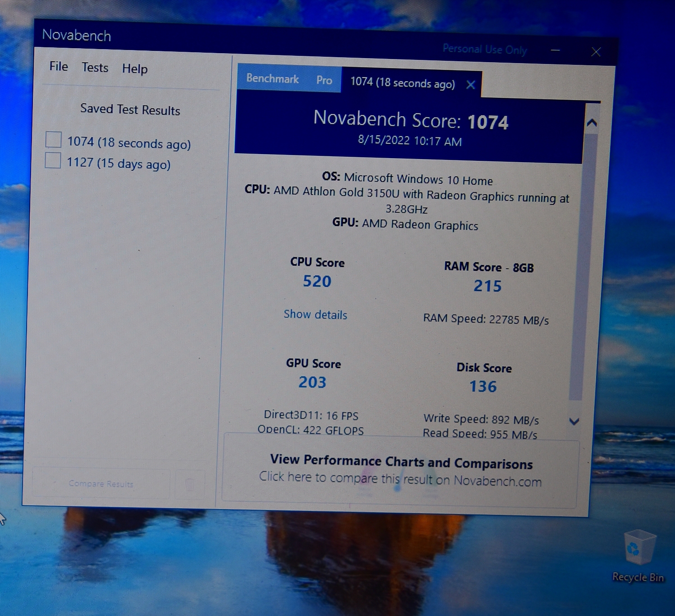
Task: Click the Saved Test Results heading
Action: [x=130, y=110]
